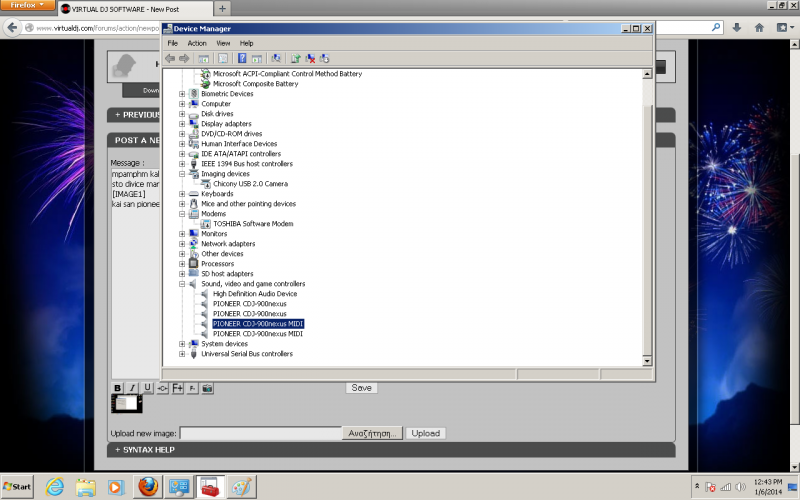This screenshot has width=800, height=500.
Task: Click the insert image camera icon in editor
Action: (x=207, y=388)
